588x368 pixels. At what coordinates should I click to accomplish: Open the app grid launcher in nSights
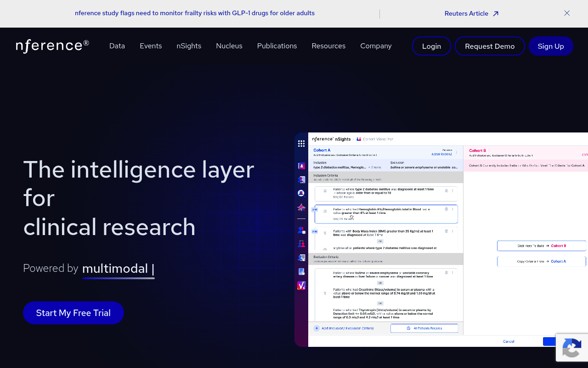click(301, 144)
